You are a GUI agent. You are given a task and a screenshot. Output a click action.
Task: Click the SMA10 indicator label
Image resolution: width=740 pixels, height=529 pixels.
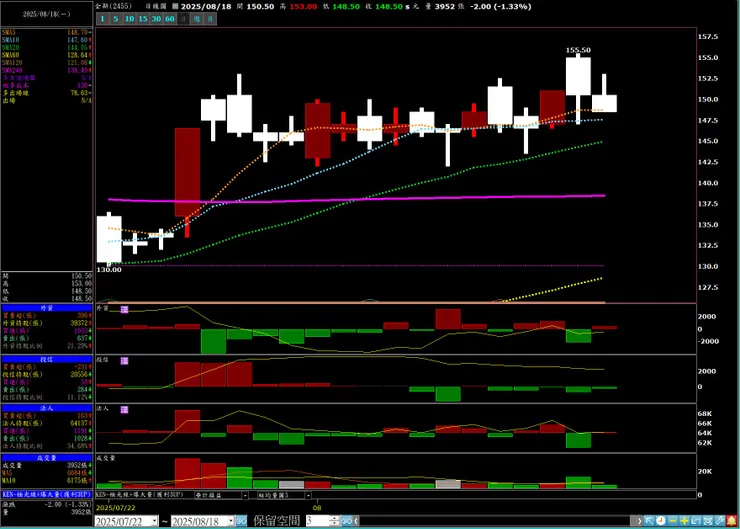[10, 40]
